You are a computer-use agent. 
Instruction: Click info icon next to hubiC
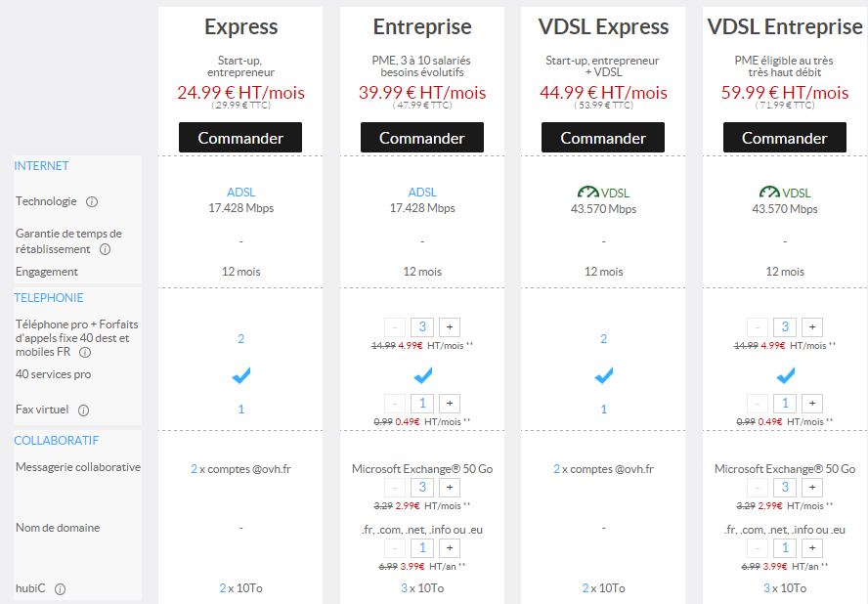tap(60, 589)
